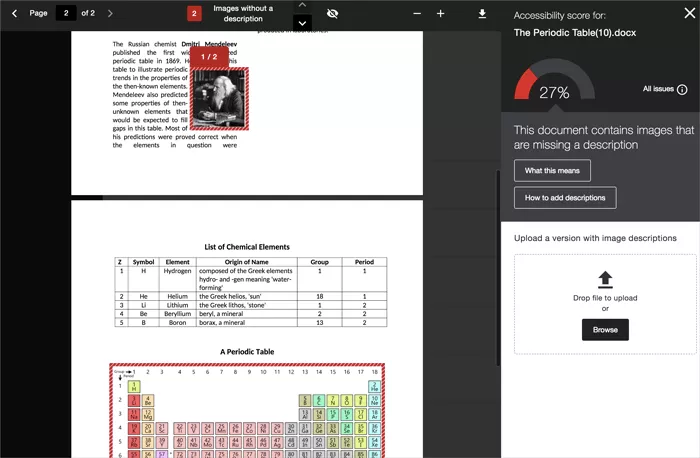Jump to next issue with down chevron

pos(303,22)
